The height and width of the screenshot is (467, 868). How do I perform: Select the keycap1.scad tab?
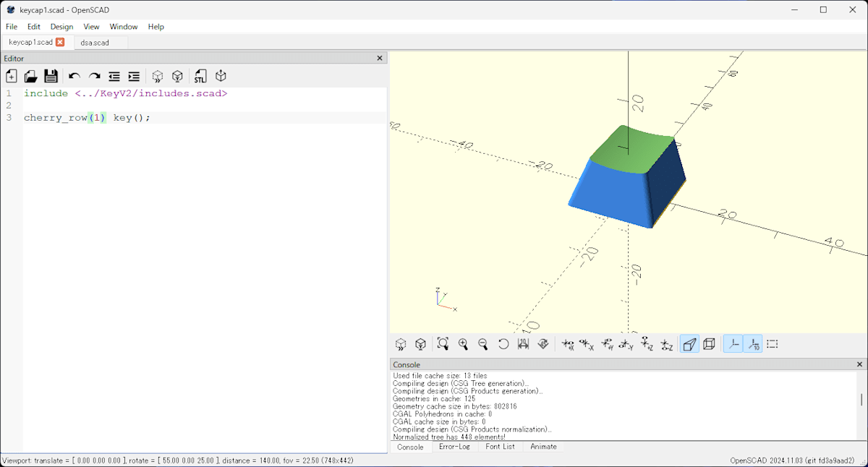coord(31,42)
